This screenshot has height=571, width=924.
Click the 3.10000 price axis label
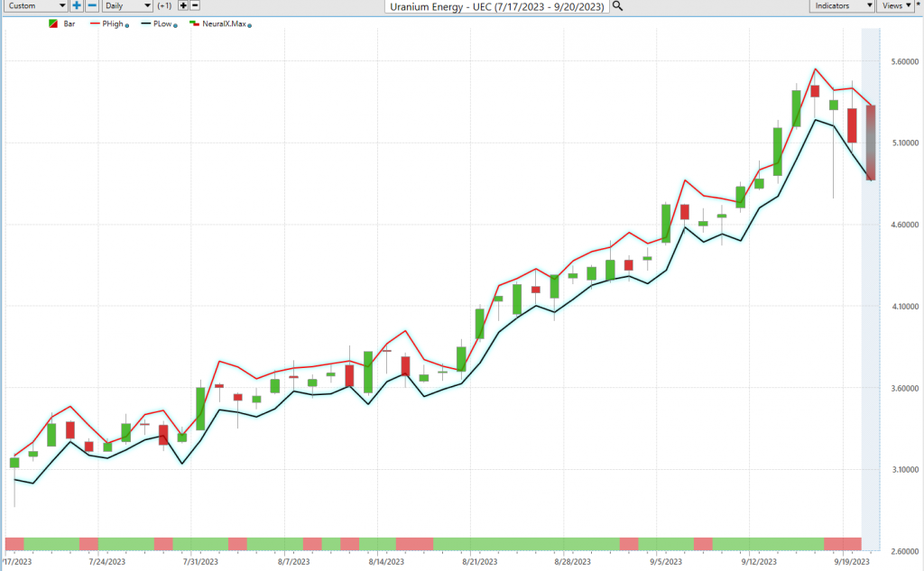pyautogui.click(x=906, y=470)
